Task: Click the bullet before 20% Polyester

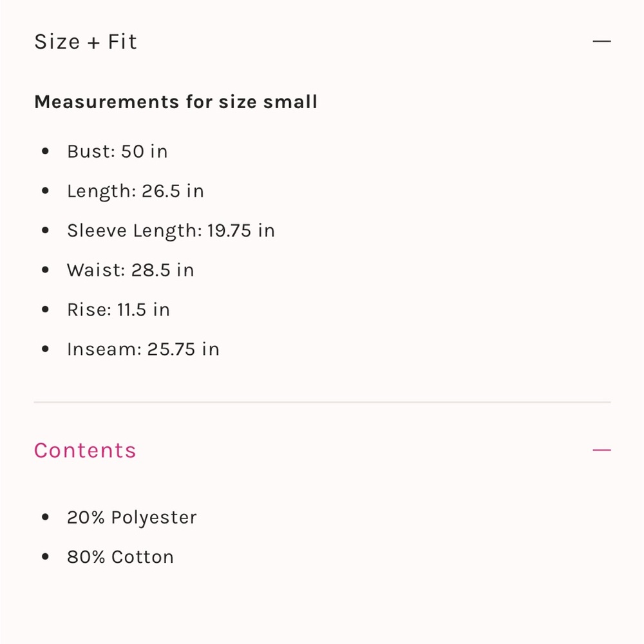Action: point(45,518)
